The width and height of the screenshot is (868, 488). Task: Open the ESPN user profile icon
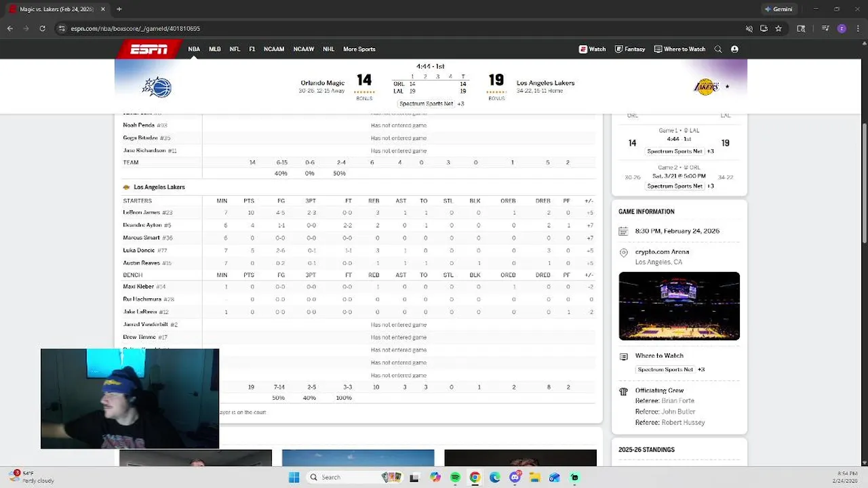coord(734,49)
